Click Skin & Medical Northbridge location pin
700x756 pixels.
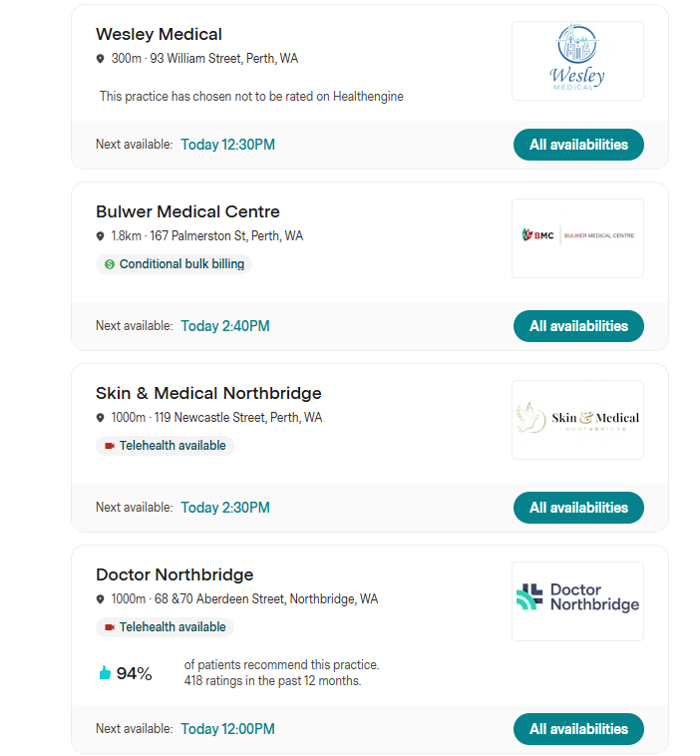click(x=100, y=418)
